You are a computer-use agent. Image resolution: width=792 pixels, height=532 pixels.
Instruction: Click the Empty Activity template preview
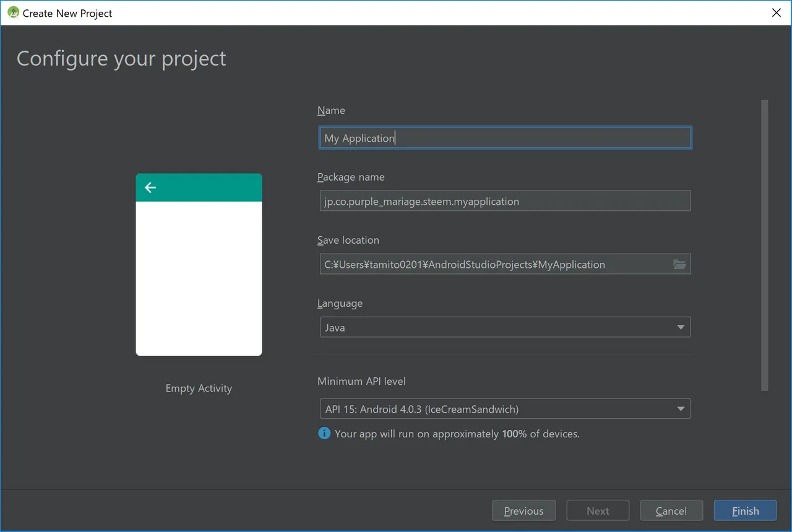click(x=199, y=265)
